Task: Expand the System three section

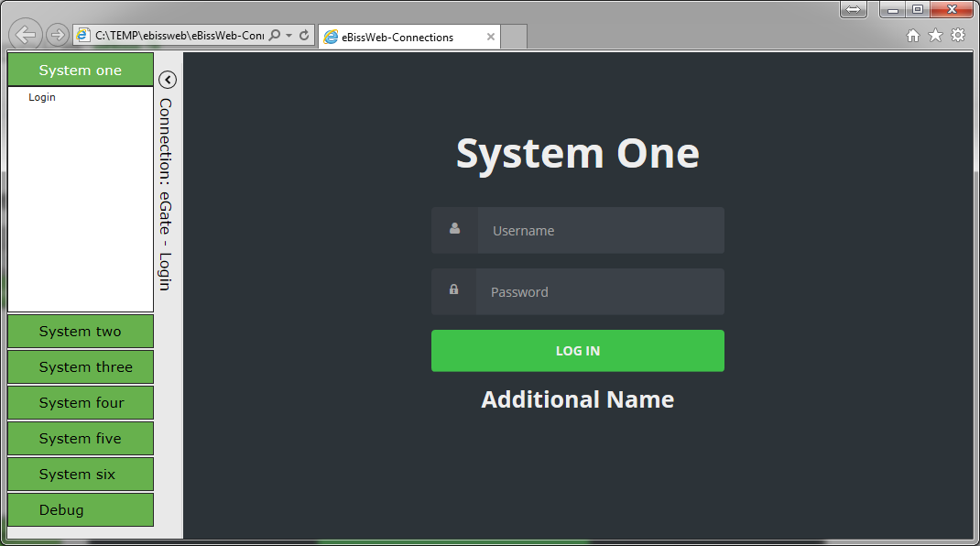Action: coord(81,367)
